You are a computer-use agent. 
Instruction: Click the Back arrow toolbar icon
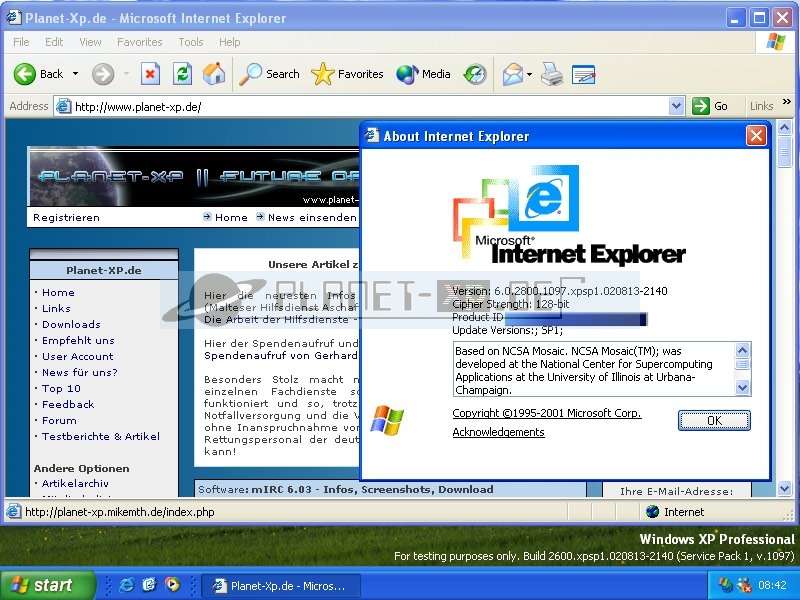point(24,74)
